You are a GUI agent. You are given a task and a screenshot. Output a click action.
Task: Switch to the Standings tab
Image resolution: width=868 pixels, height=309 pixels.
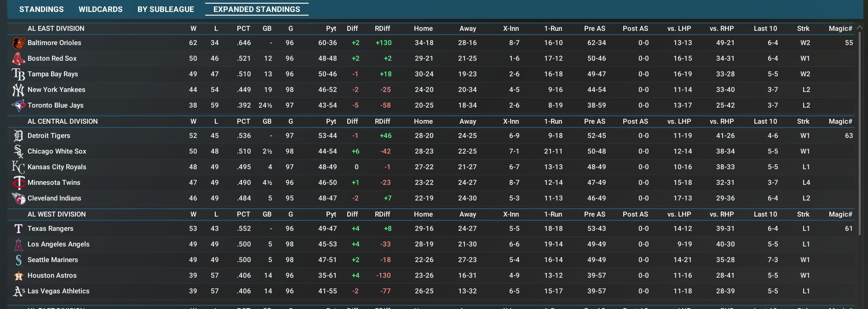(41, 9)
